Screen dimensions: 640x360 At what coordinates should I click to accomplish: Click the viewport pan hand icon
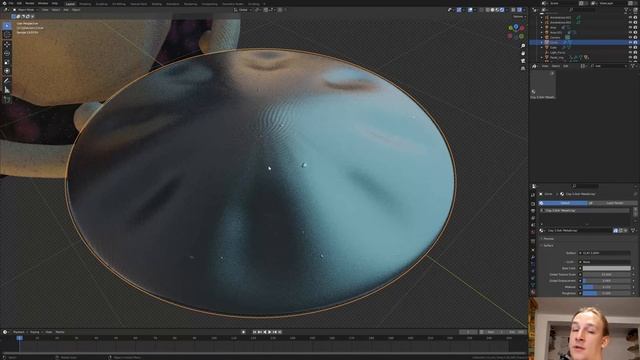click(x=523, y=53)
